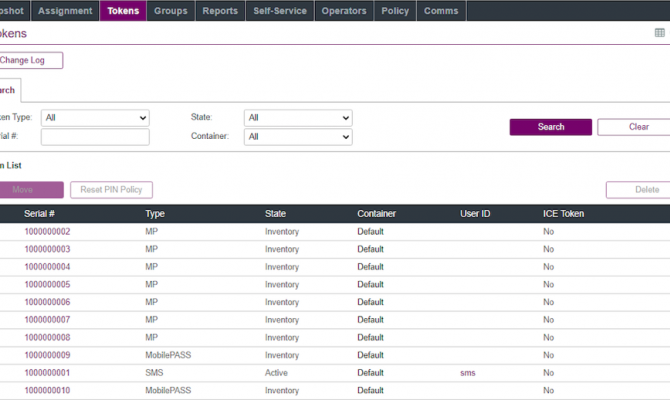Screen dimensions: 670x400
Task: Expand the State dropdown
Action: (x=298, y=117)
